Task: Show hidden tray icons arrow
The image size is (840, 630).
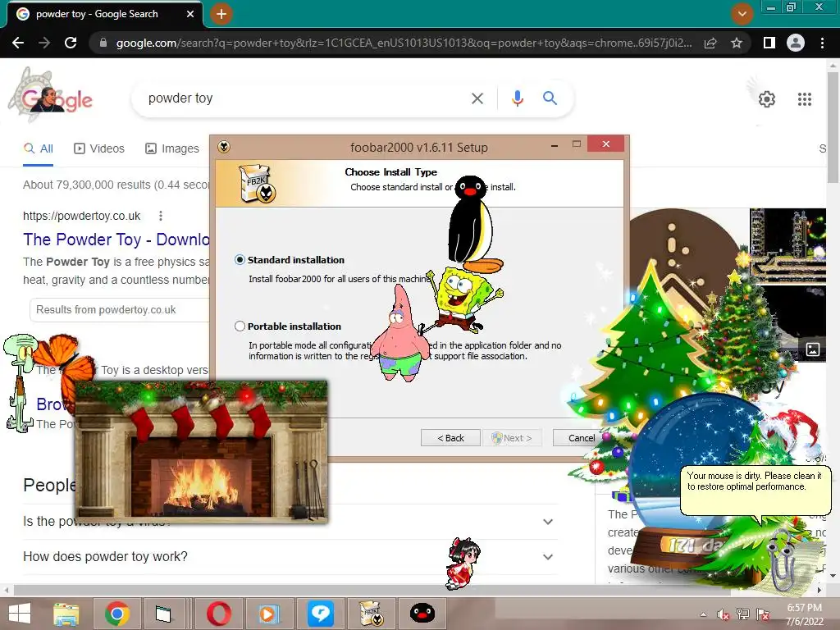Action: [x=703, y=614]
